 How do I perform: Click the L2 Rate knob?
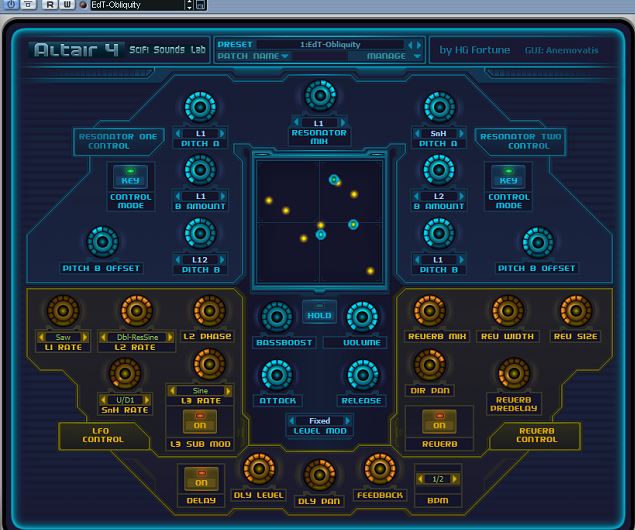[136, 311]
